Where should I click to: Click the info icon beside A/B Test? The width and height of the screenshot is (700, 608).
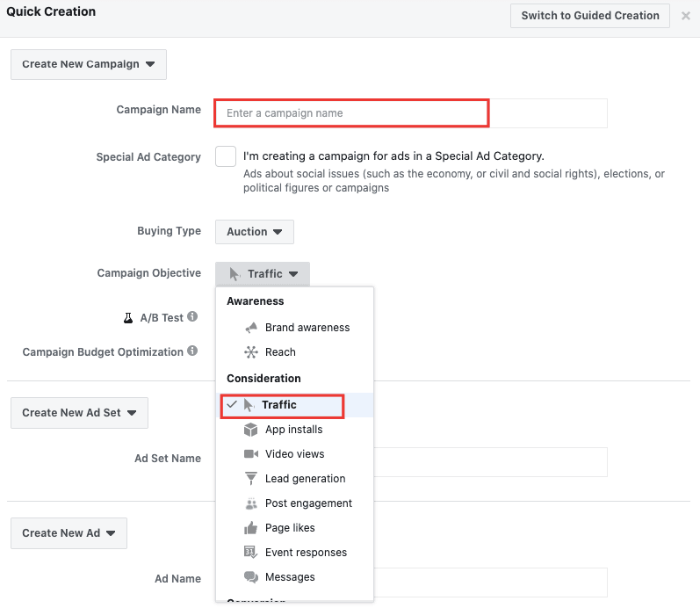pyautogui.click(x=192, y=316)
